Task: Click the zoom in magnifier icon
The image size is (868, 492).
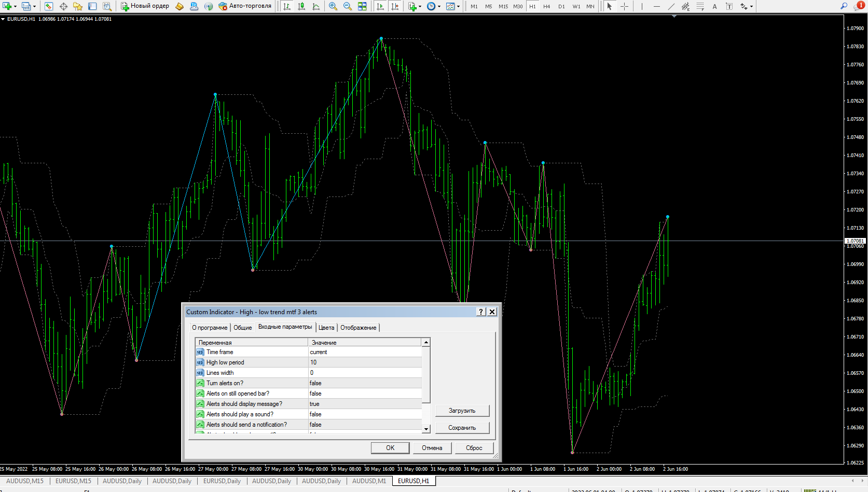Action: (333, 6)
